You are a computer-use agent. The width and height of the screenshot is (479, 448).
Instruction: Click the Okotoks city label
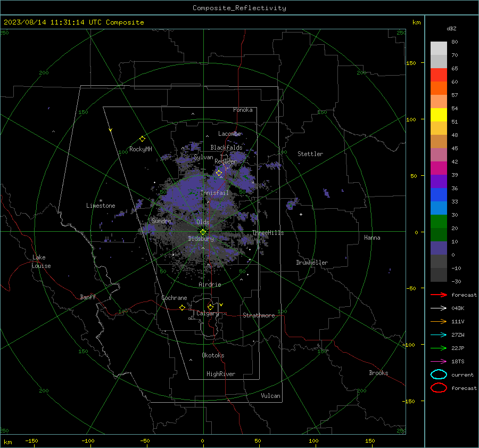[x=213, y=355]
